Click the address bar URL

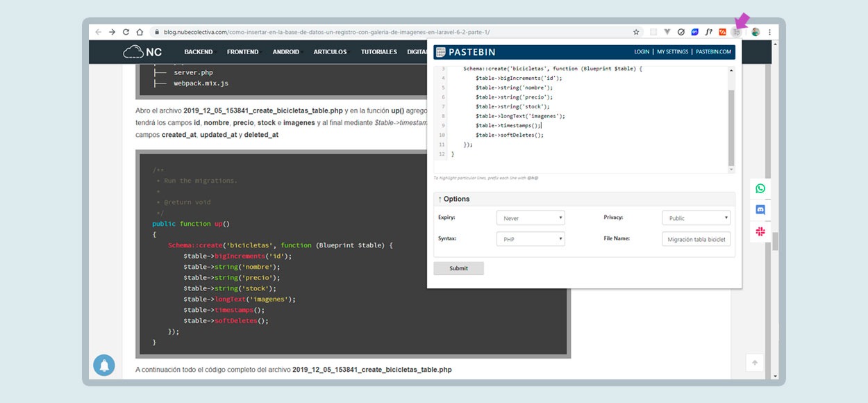[326, 32]
